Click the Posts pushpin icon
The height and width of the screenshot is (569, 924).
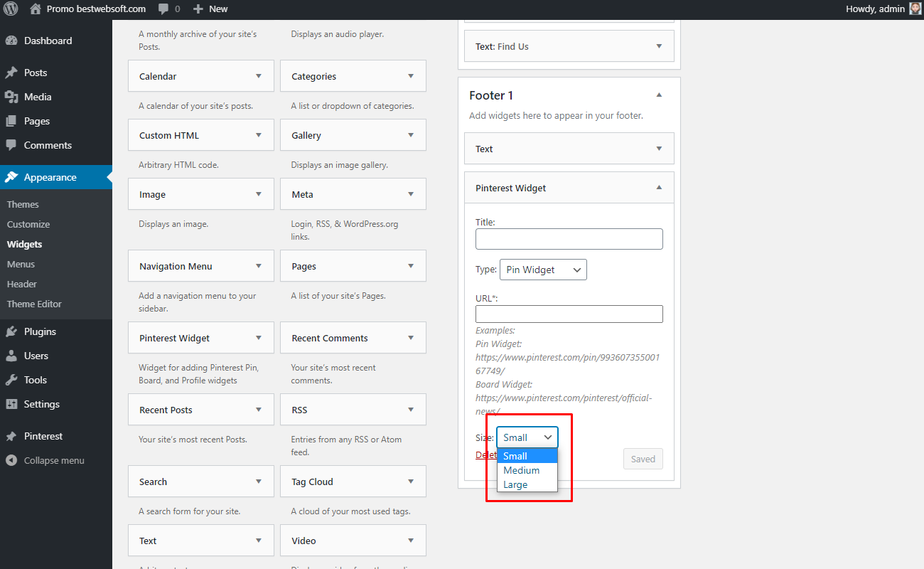pyautogui.click(x=11, y=73)
